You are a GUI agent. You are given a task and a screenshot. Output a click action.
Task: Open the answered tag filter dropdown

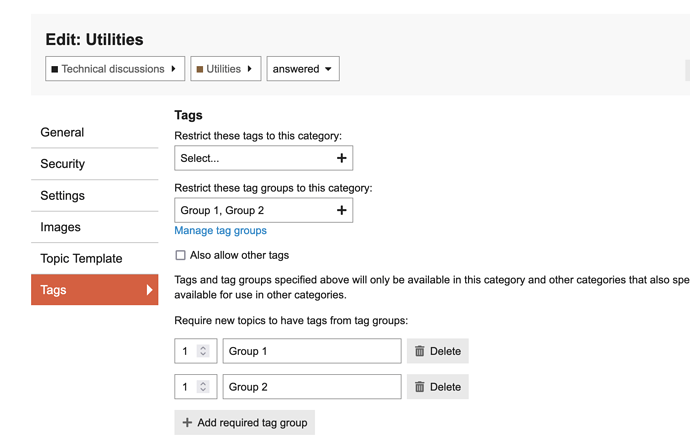point(303,69)
